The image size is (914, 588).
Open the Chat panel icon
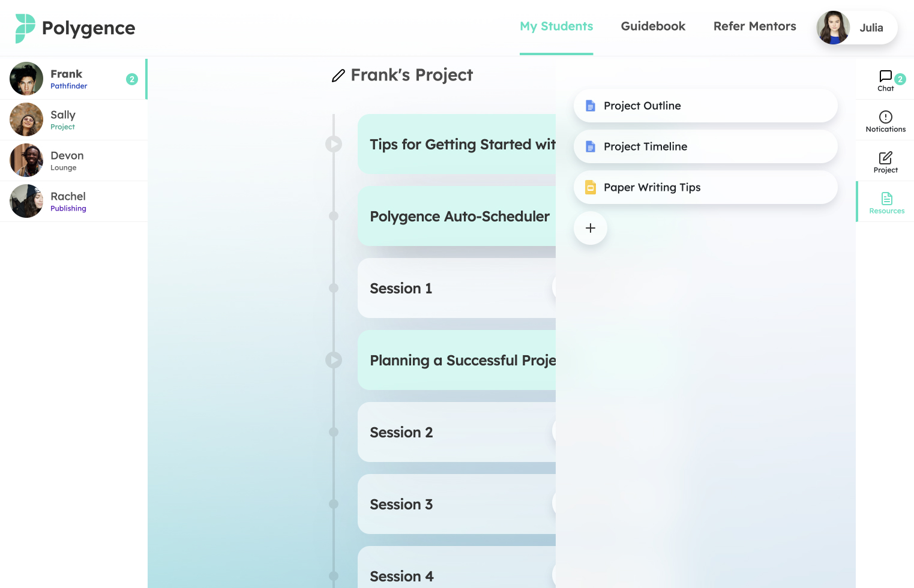(885, 76)
